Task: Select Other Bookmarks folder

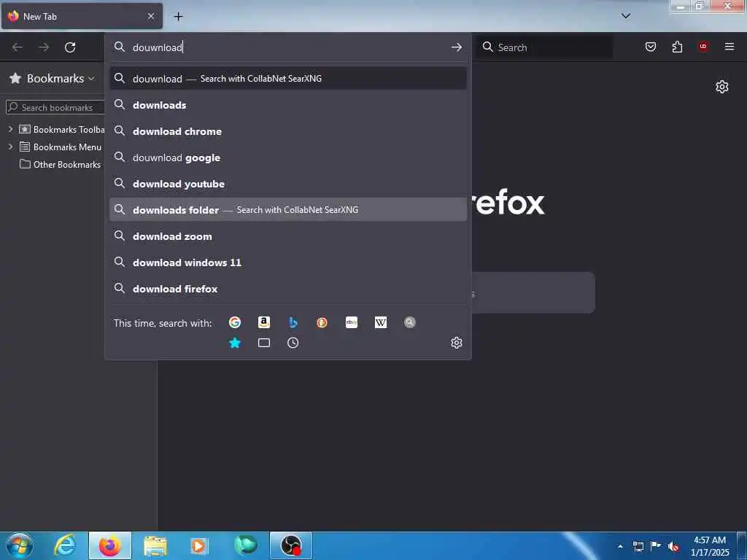Action: 60,164
